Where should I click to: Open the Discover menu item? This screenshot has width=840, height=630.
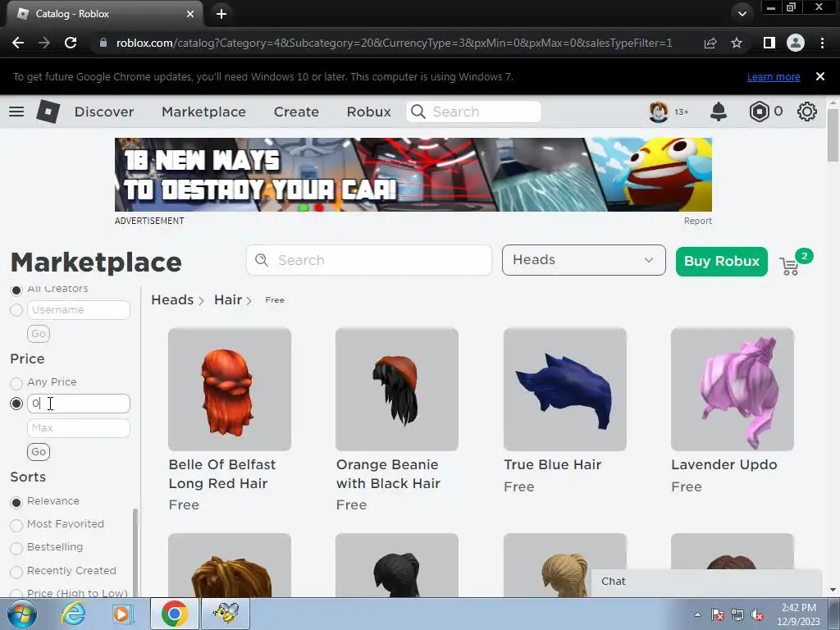(104, 112)
